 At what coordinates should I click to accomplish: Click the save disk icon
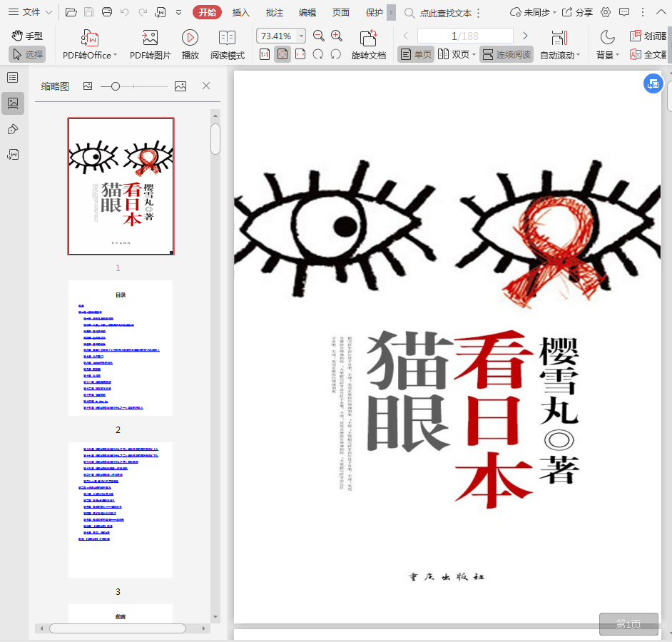88,12
